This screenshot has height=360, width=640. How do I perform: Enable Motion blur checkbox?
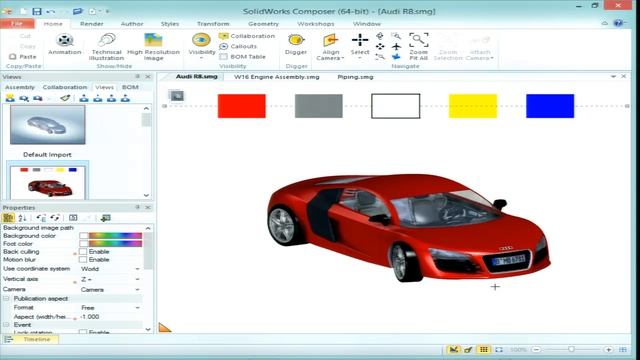[83, 260]
